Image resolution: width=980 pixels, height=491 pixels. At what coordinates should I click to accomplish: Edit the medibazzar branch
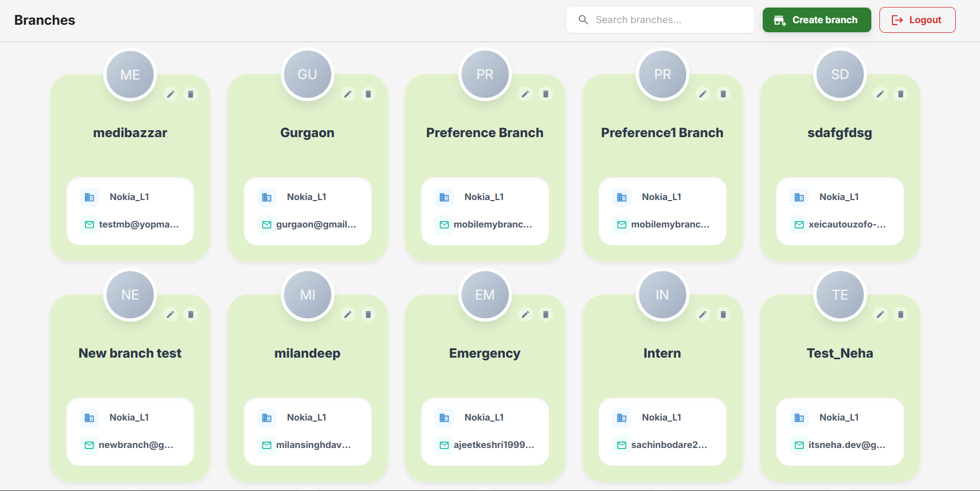[171, 94]
